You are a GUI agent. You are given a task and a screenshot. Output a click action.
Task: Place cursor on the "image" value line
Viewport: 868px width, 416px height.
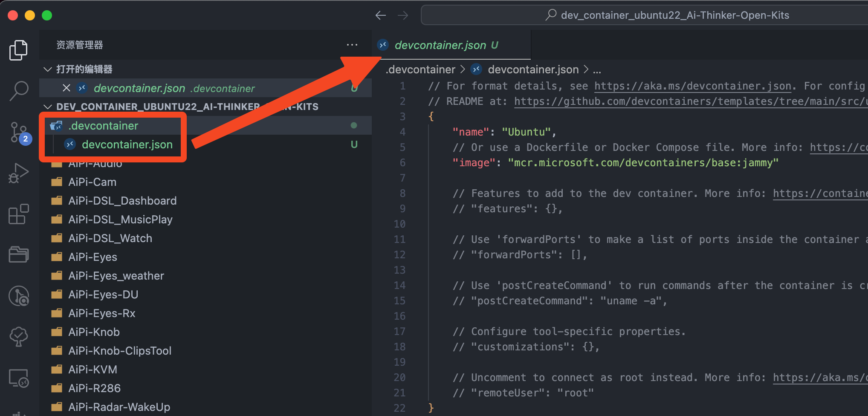point(616,163)
